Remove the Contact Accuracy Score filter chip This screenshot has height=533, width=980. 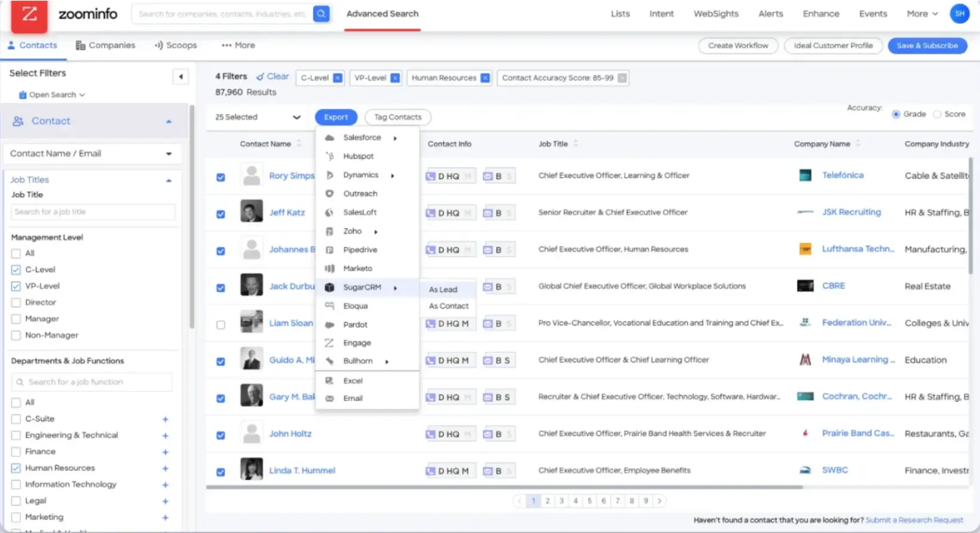pyautogui.click(x=622, y=78)
